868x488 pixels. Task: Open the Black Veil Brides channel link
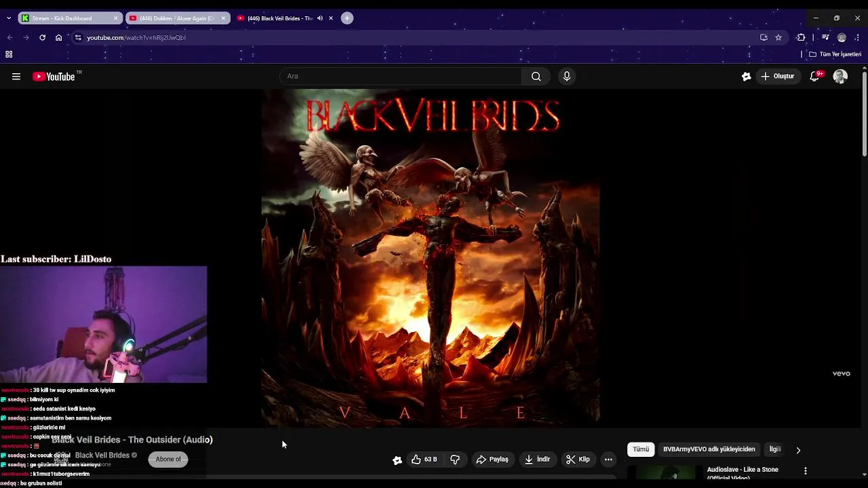pos(102,455)
